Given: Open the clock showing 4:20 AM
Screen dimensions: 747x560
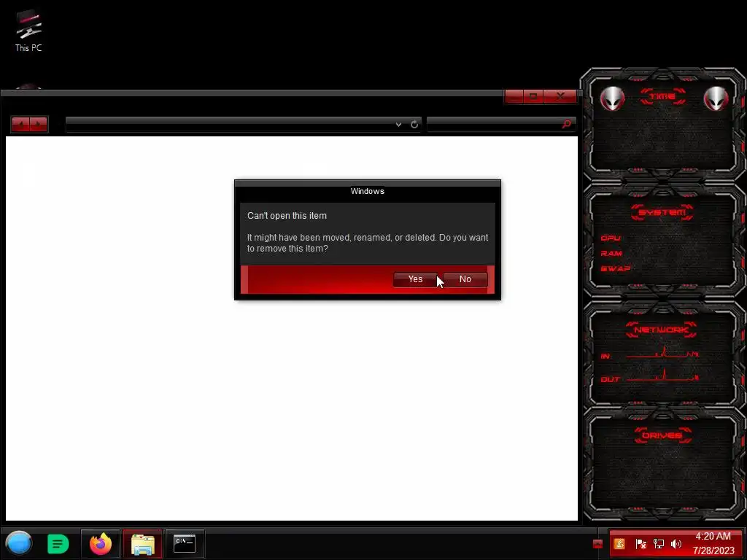Looking at the screenshot, I should click(713, 536).
